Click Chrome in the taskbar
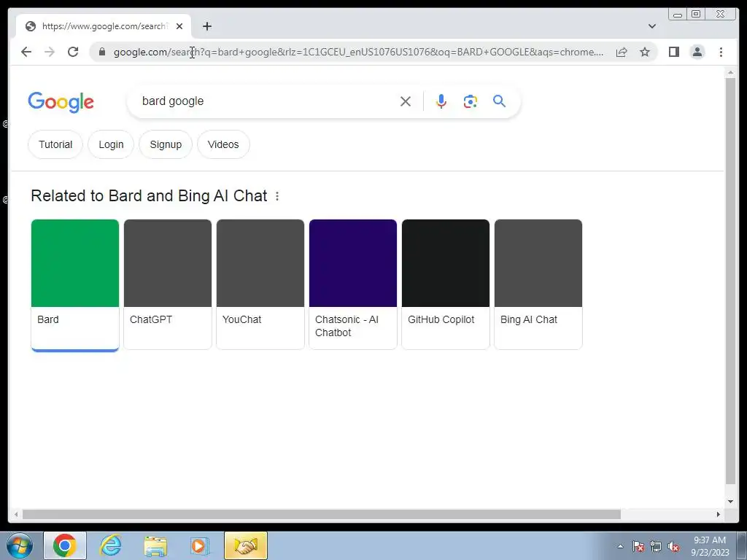The width and height of the screenshot is (747, 560). [65, 545]
